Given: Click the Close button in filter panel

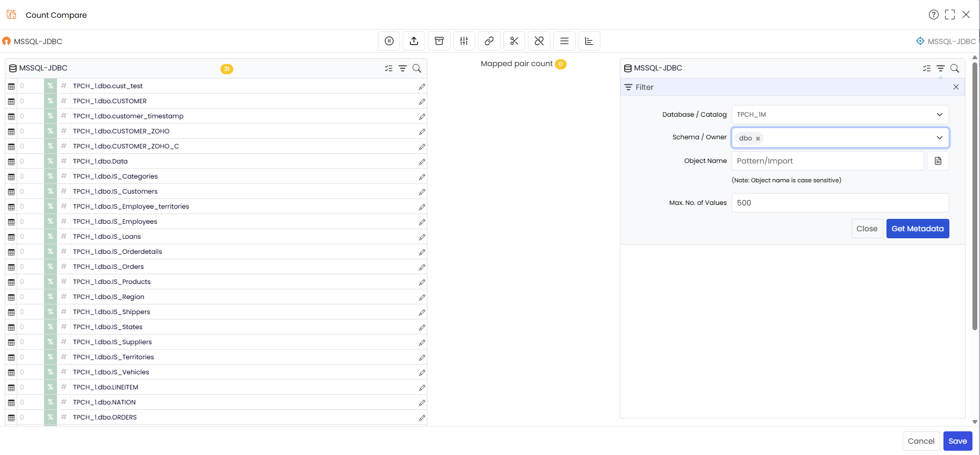Looking at the screenshot, I should pos(867,229).
